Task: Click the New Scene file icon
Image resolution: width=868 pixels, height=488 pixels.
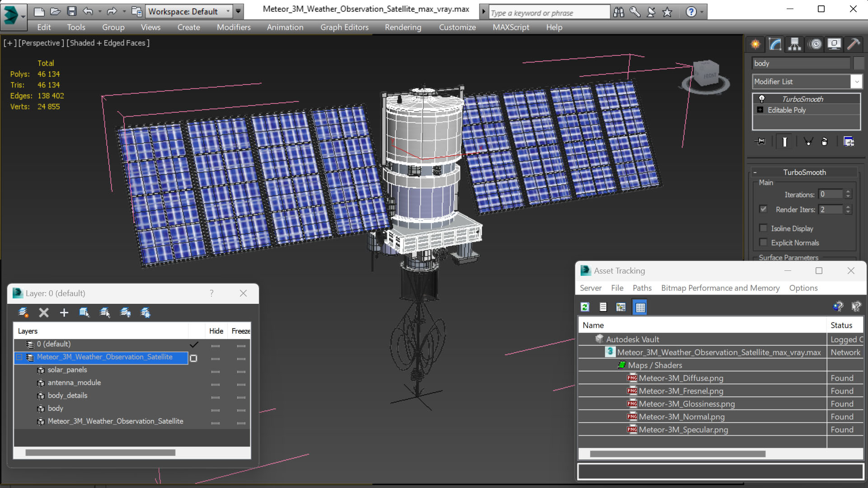Action: pos(39,11)
